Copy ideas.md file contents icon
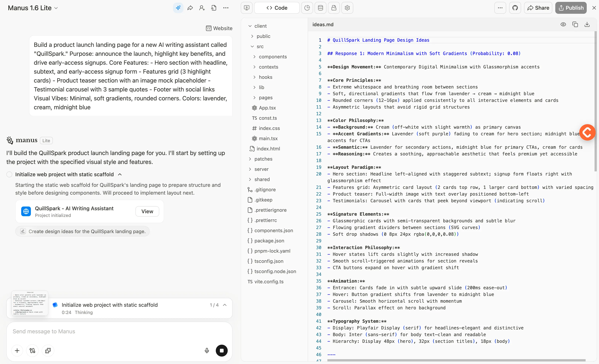599x364 pixels. click(x=575, y=24)
